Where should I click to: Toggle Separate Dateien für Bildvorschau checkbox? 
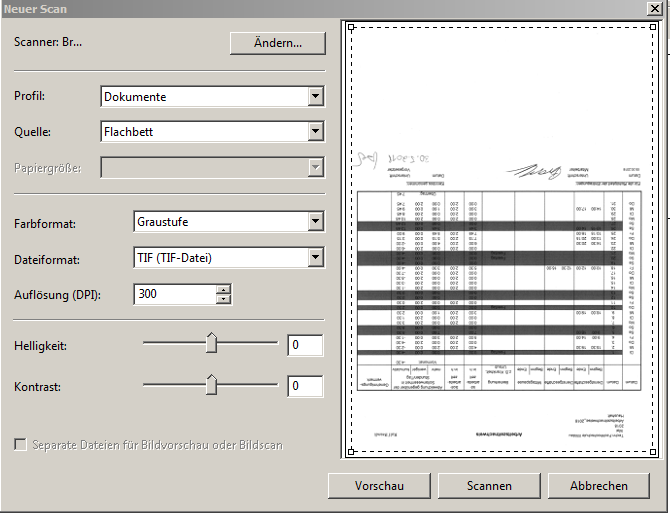(x=20, y=444)
